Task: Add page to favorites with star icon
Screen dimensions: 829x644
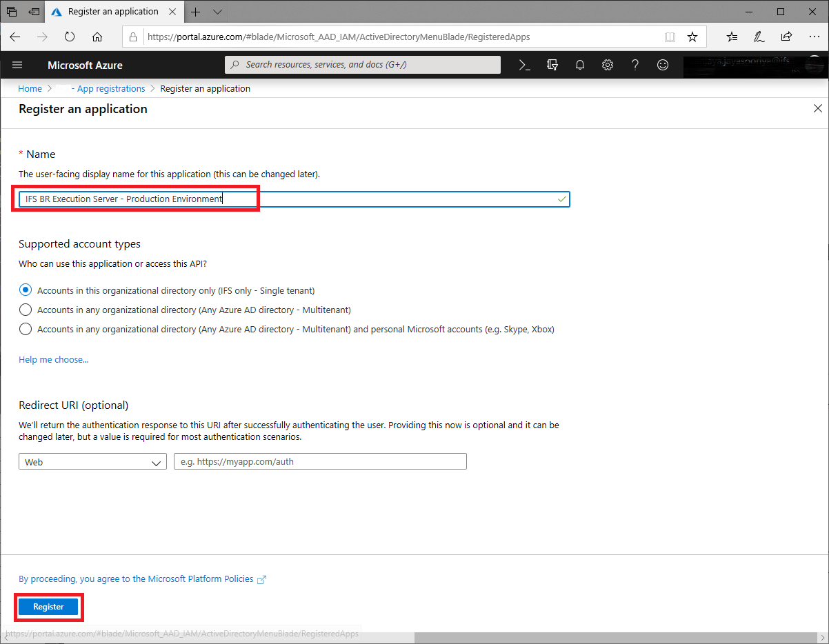Action: pos(692,37)
